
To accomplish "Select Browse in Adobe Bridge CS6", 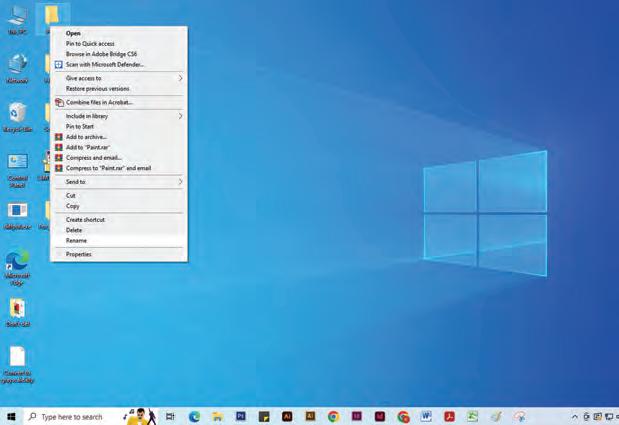I will point(119,54).
